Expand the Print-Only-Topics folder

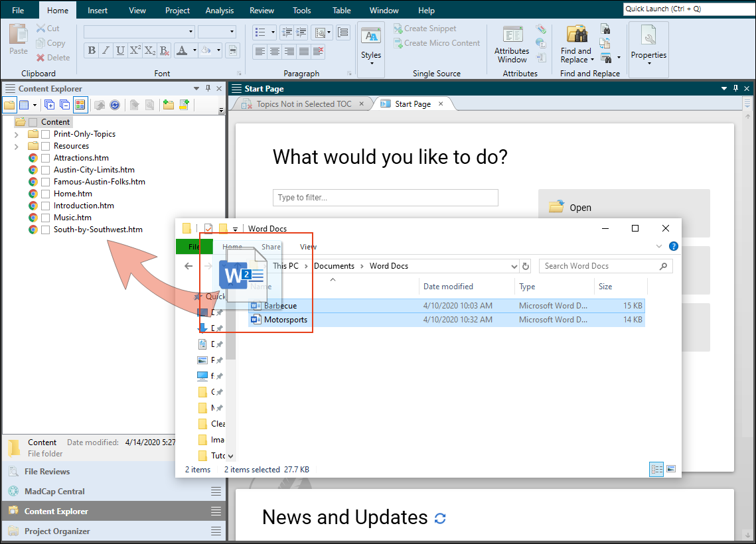pyautogui.click(x=17, y=135)
